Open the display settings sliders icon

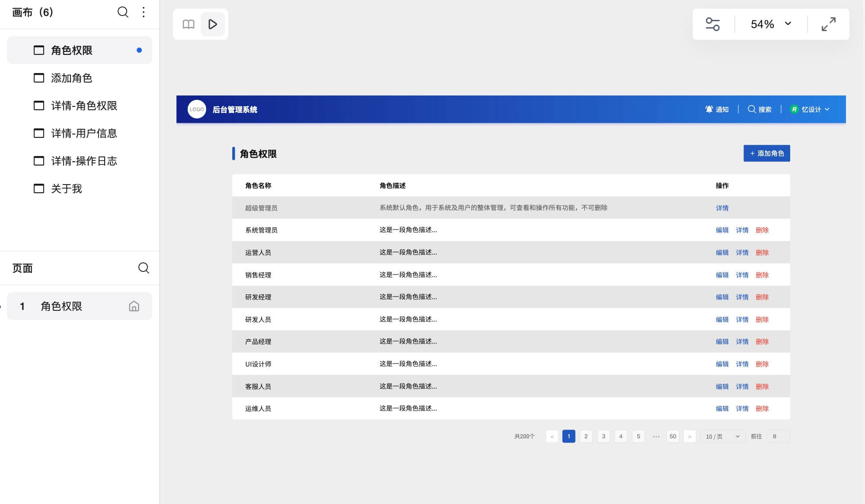click(712, 24)
